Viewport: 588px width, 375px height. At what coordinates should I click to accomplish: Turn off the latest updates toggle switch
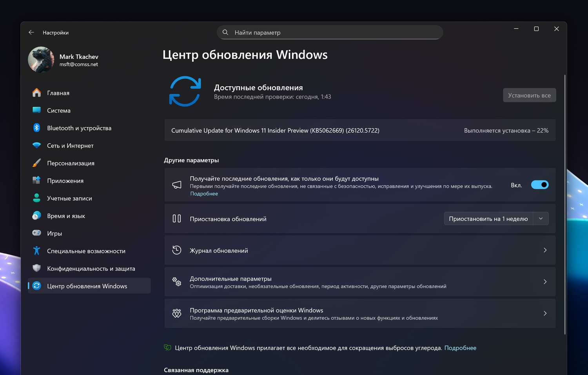pos(540,185)
